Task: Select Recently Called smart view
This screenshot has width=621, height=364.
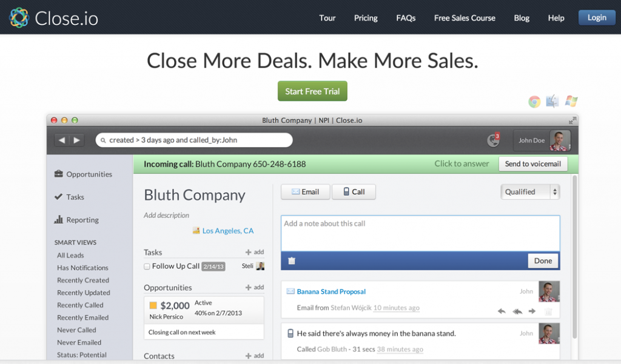Action: click(80, 305)
